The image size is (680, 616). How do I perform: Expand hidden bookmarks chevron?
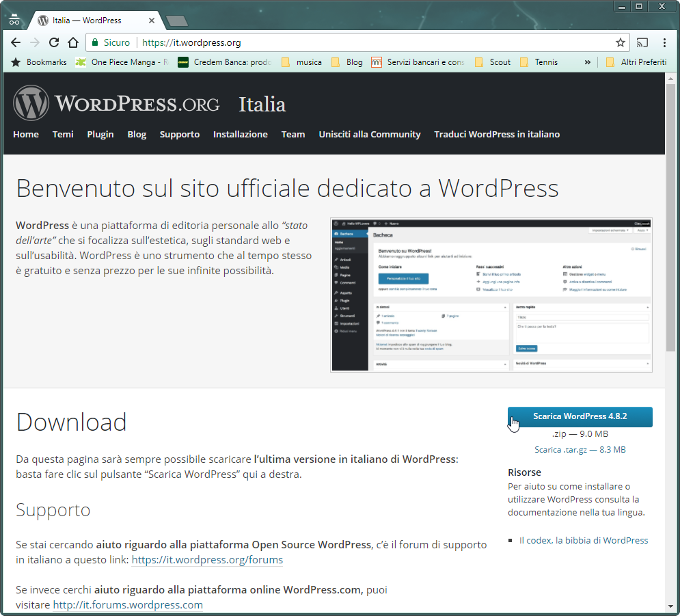tap(587, 62)
